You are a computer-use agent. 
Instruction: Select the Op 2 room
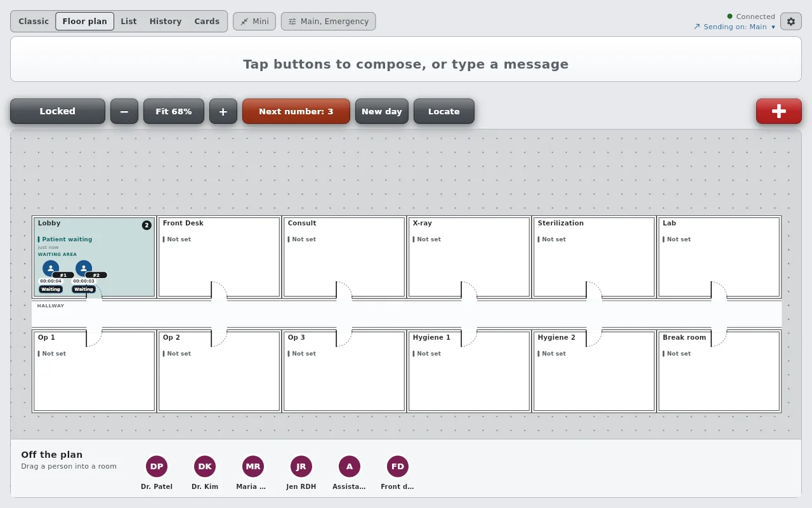point(219,371)
